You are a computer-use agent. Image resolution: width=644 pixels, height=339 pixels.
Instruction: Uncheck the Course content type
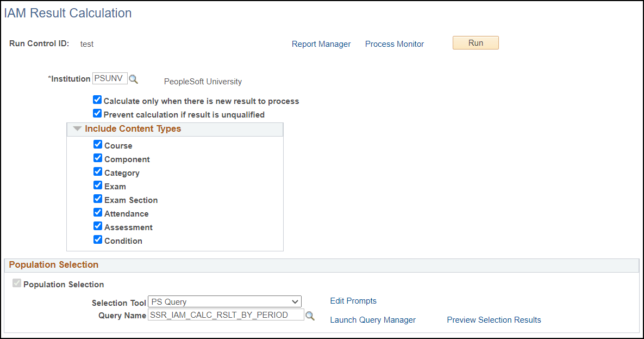[x=97, y=144]
